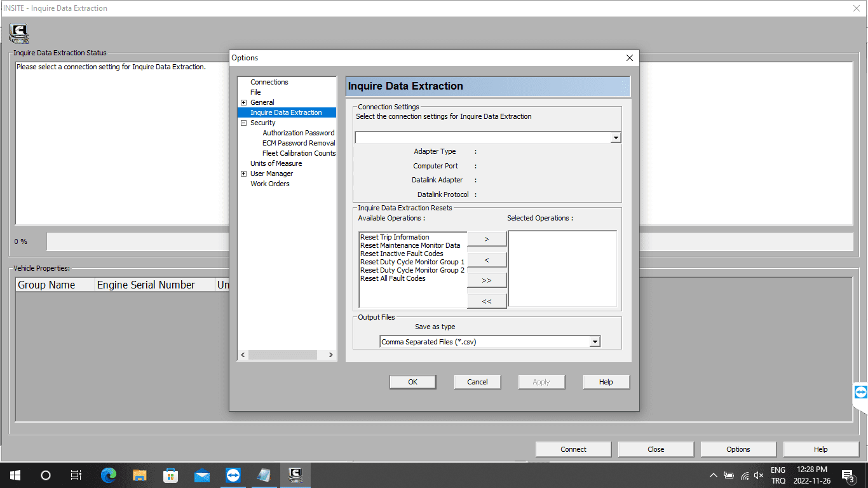Open Microsoft Store from the taskbar

pyautogui.click(x=171, y=475)
